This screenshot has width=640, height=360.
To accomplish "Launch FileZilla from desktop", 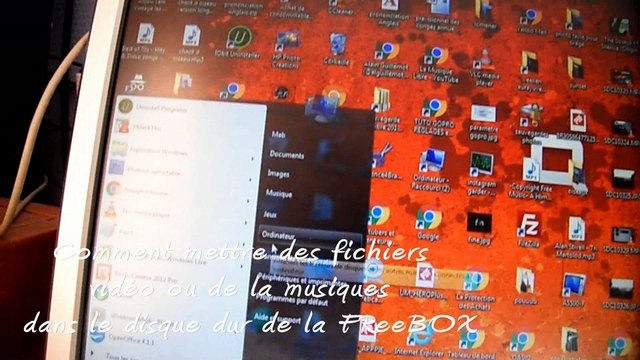I will coord(529,229).
